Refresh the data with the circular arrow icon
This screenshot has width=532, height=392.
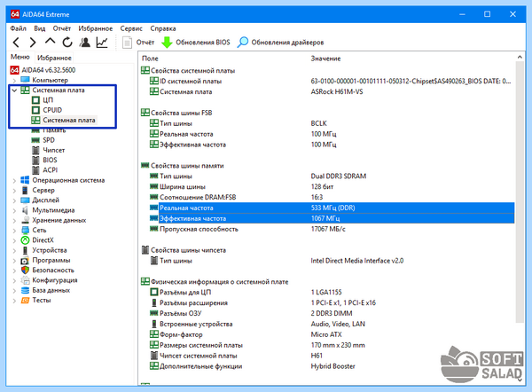(x=67, y=43)
